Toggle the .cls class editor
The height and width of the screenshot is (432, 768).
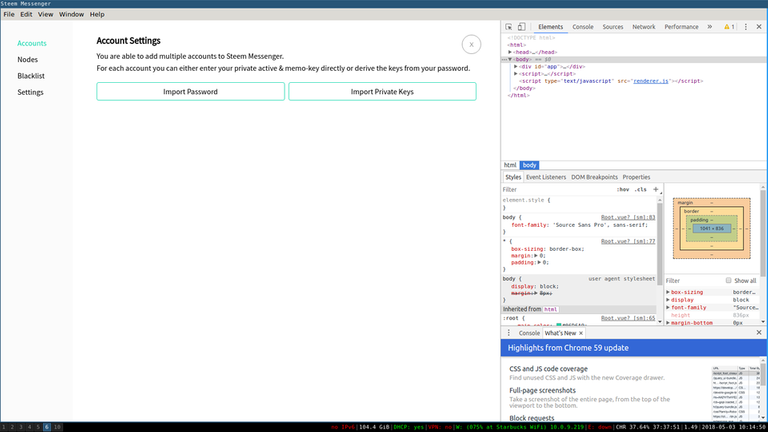tap(641, 190)
